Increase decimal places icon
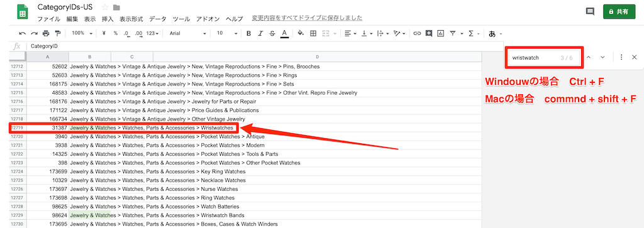Viewport: 644px width, 228px height. pyautogui.click(x=139, y=34)
